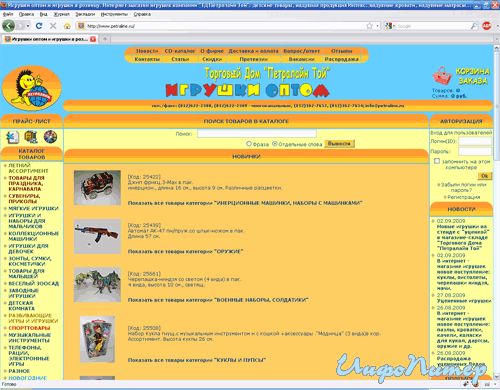Click the Adblock red icon in toolbar

(x=487, y=26)
